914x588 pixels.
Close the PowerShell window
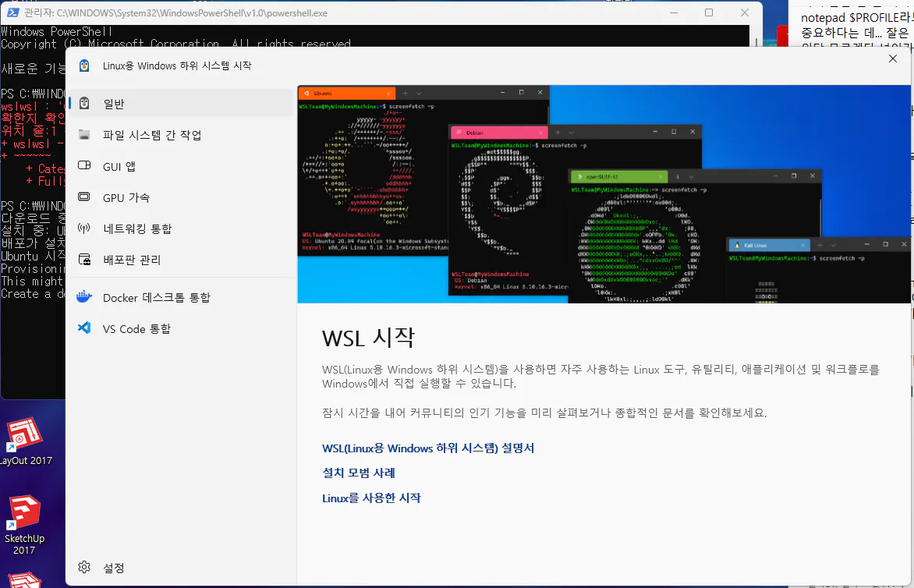pos(744,12)
